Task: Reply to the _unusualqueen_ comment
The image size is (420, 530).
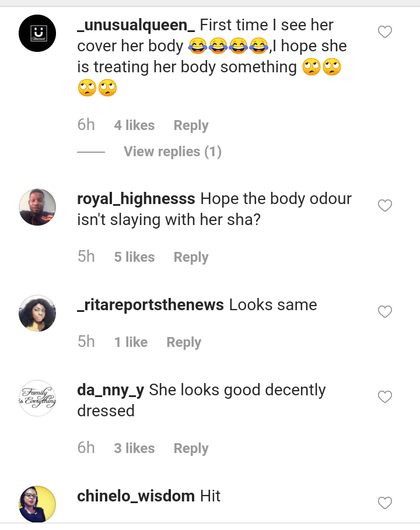Action: [191, 125]
